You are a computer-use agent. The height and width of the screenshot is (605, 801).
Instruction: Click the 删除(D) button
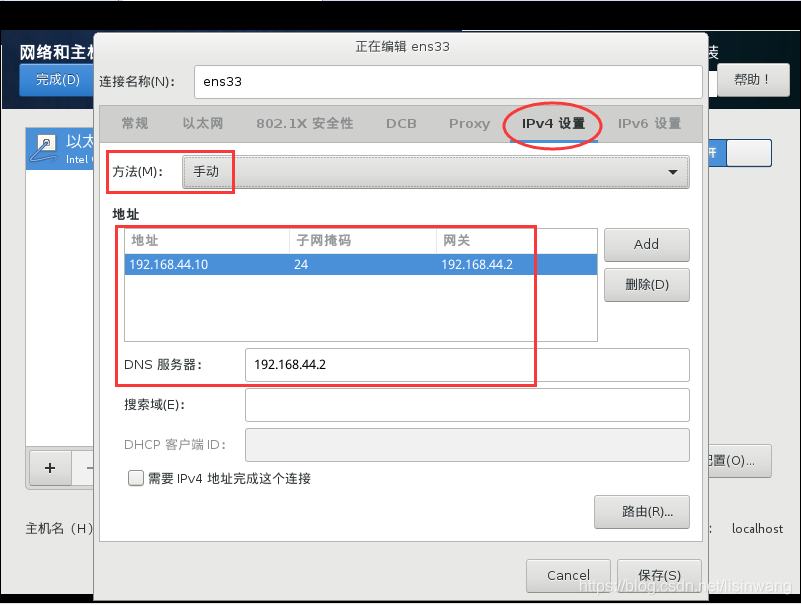pos(647,285)
